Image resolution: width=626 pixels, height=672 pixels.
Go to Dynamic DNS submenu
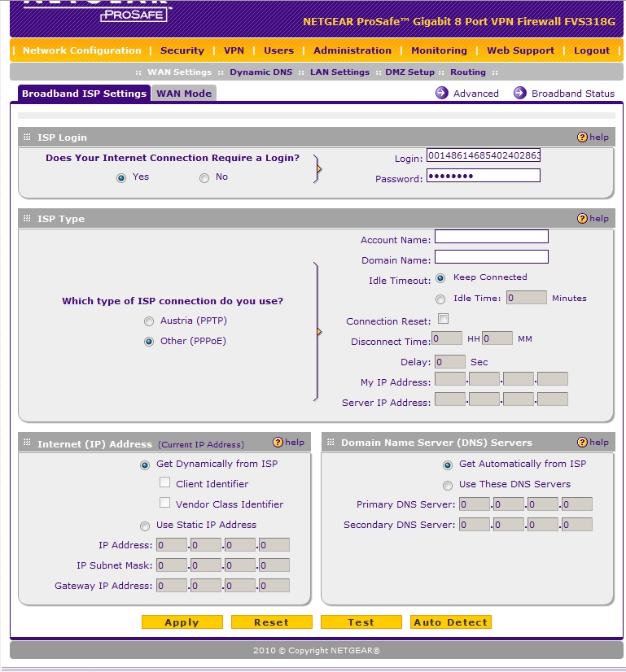tap(260, 72)
